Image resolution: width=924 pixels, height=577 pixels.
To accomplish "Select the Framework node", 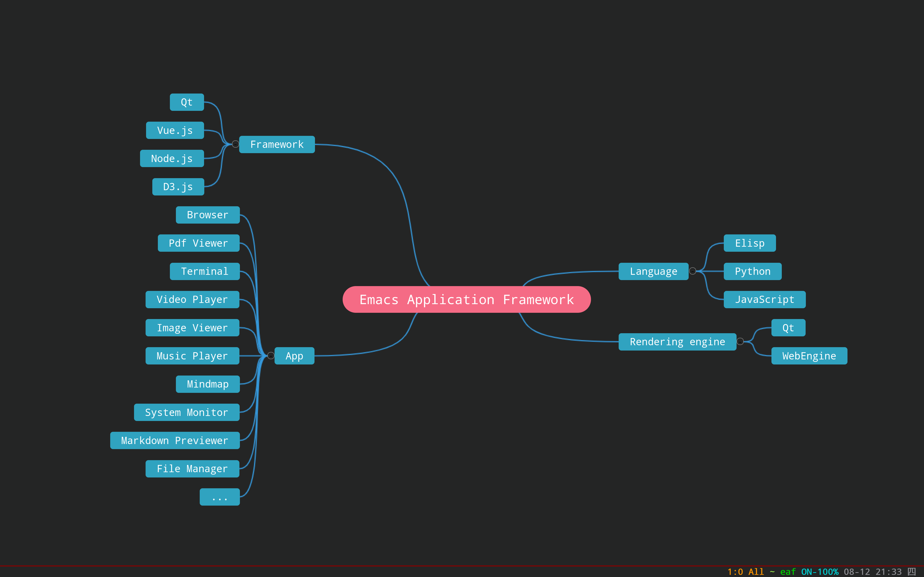I will click(277, 145).
